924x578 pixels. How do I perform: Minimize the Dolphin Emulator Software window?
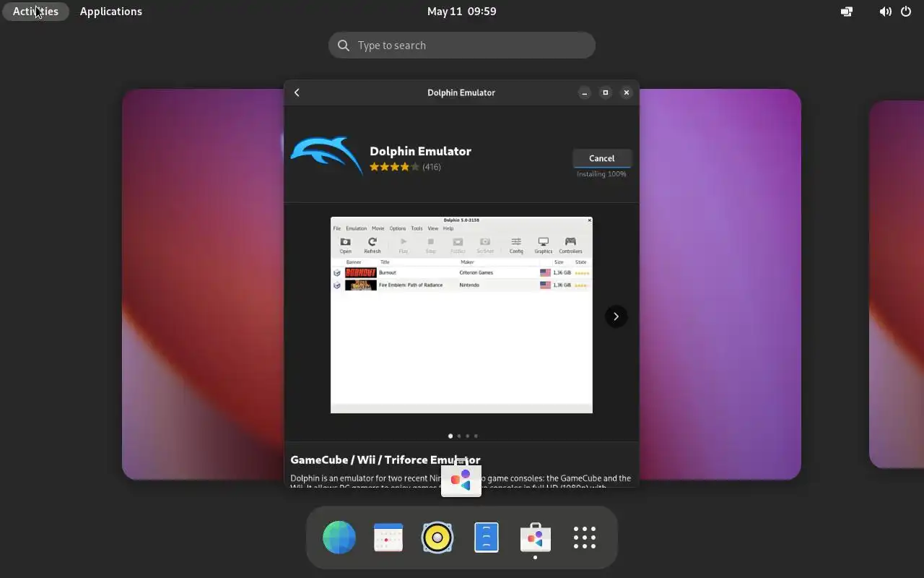click(x=585, y=92)
